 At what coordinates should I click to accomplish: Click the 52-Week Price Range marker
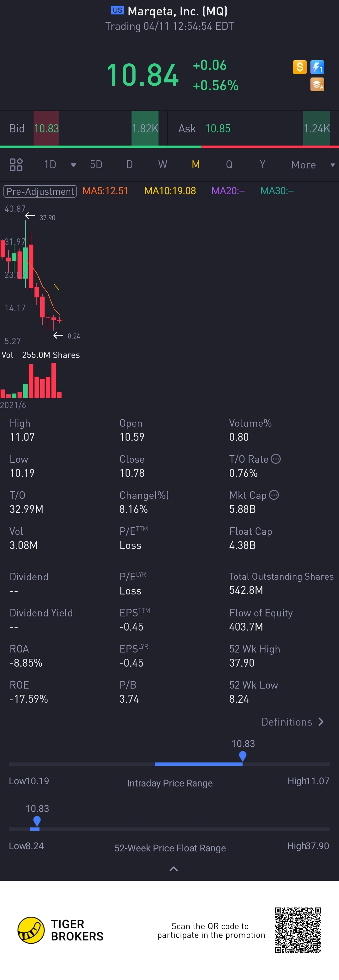[x=37, y=821]
